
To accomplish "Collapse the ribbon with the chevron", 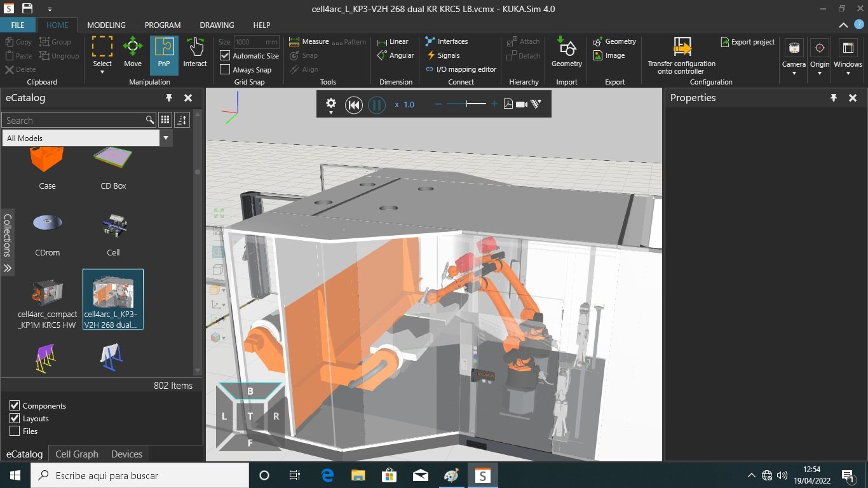I will [843, 25].
